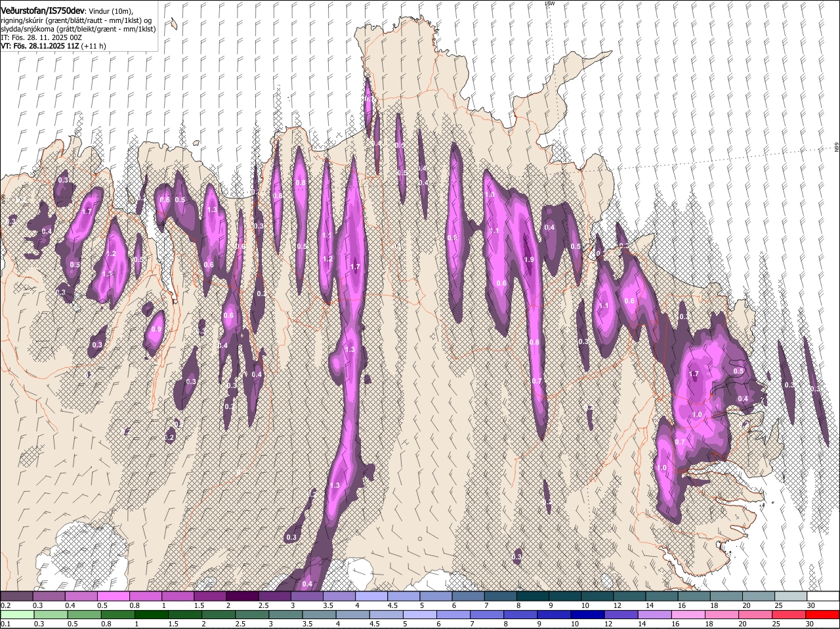
Task: Pick lower rain scale swatch starting at 0.5
Action: tap(84, 615)
